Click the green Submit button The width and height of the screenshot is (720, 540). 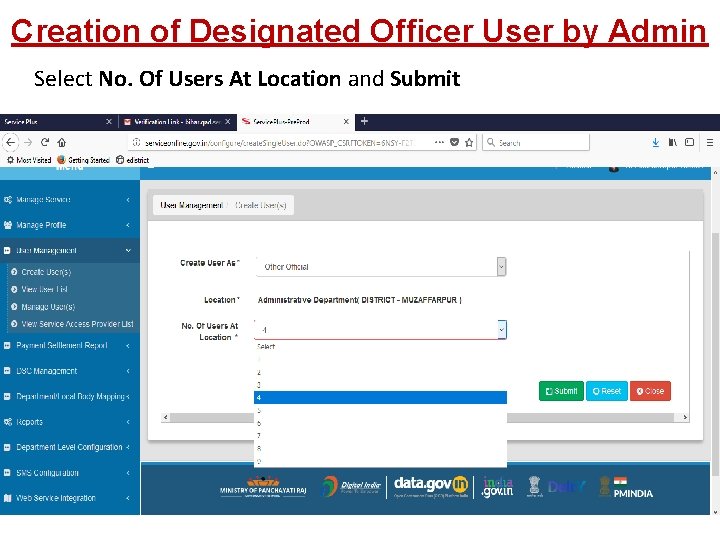pos(561,391)
